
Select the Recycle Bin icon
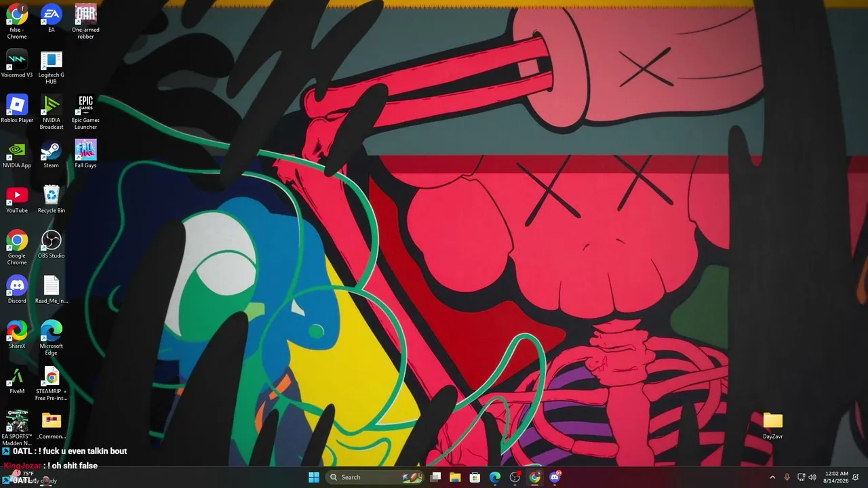[52, 199]
